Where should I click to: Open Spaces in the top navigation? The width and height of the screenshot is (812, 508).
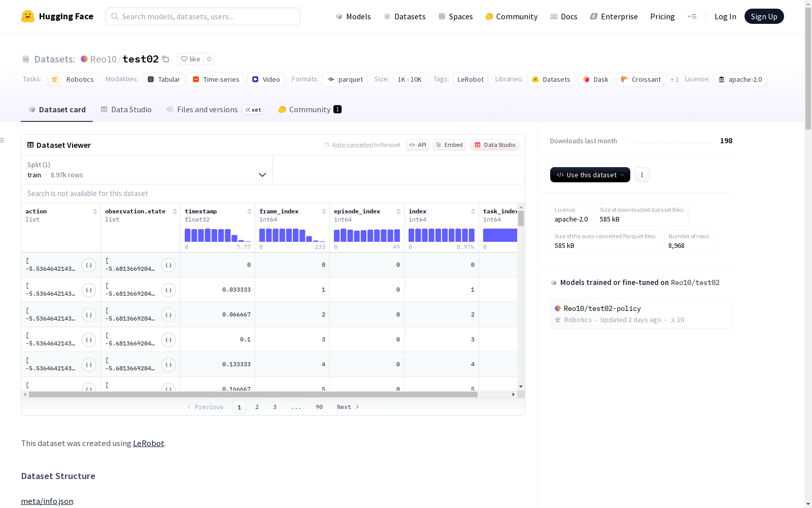coord(456,16)
